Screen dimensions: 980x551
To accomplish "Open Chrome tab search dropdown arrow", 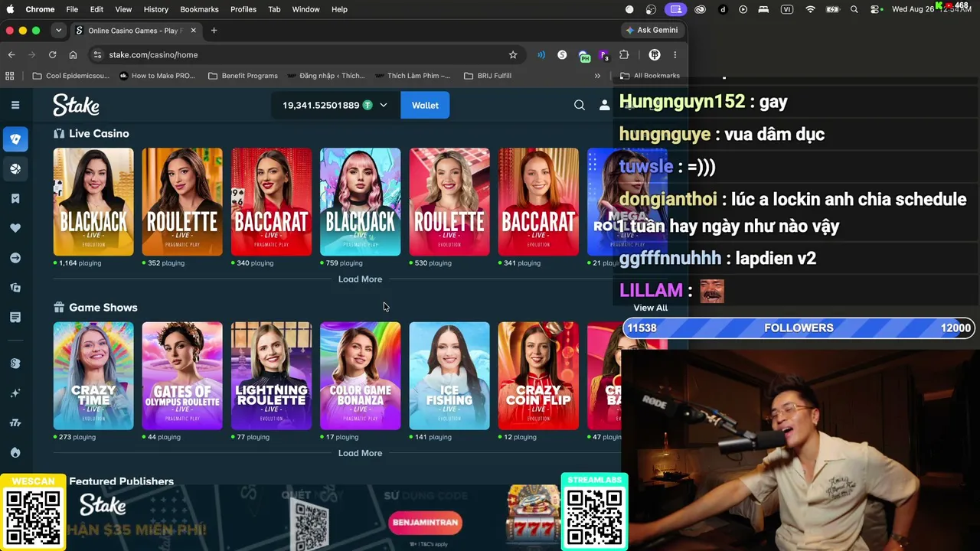I will point(58,31).
